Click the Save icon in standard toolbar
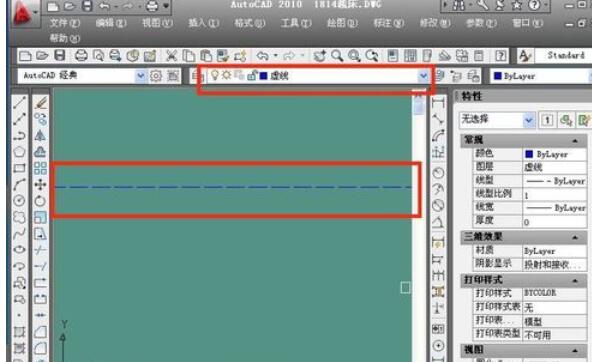 pos(60,56)
